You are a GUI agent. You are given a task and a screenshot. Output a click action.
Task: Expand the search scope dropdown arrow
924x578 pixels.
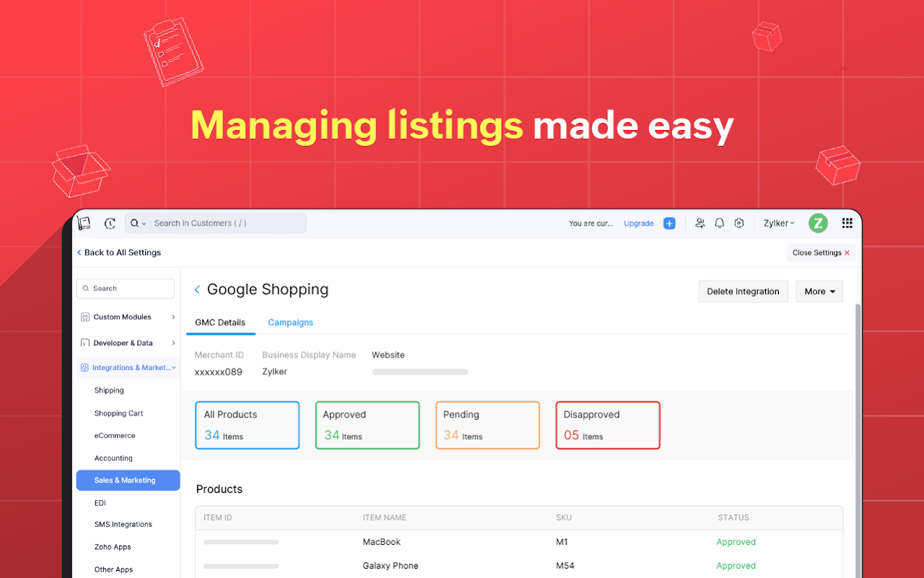coord(144,223)
